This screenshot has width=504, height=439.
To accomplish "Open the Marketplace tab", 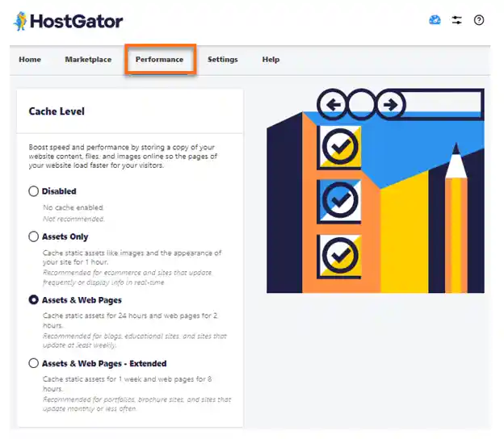I will click(x=88, y=60).
